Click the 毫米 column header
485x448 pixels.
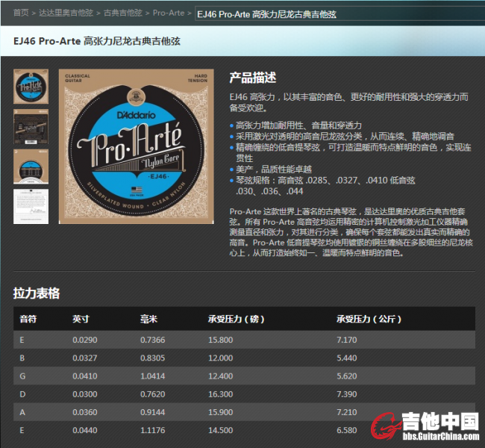(148, 319)
